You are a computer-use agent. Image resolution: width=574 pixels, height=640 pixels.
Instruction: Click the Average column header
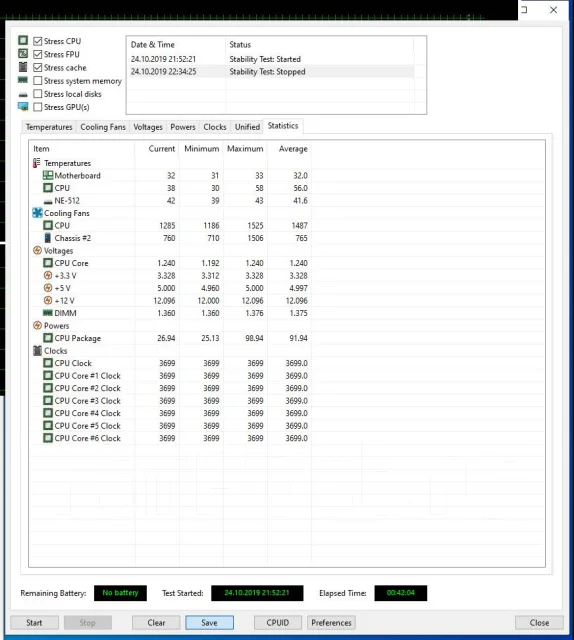[x=289, y=149]
